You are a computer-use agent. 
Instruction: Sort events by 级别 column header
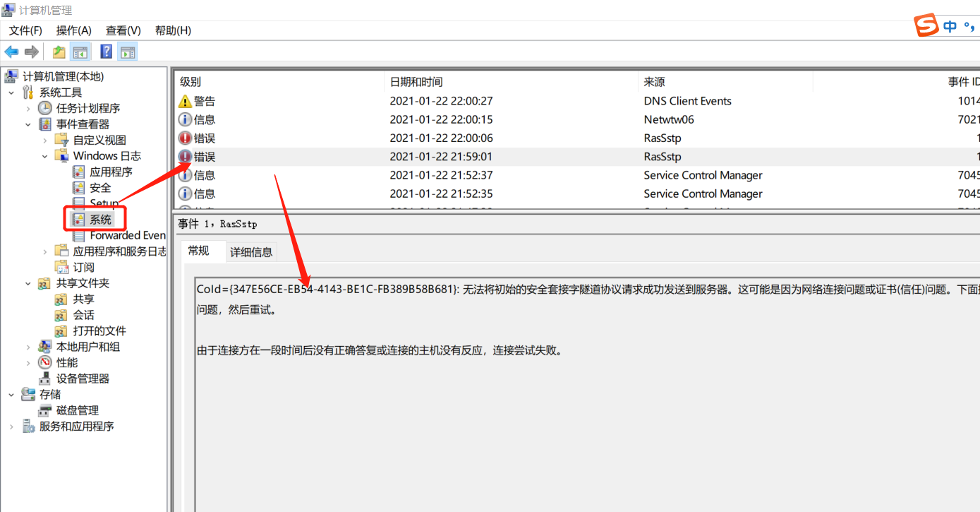pyautogui.click(x=190, y=82)
